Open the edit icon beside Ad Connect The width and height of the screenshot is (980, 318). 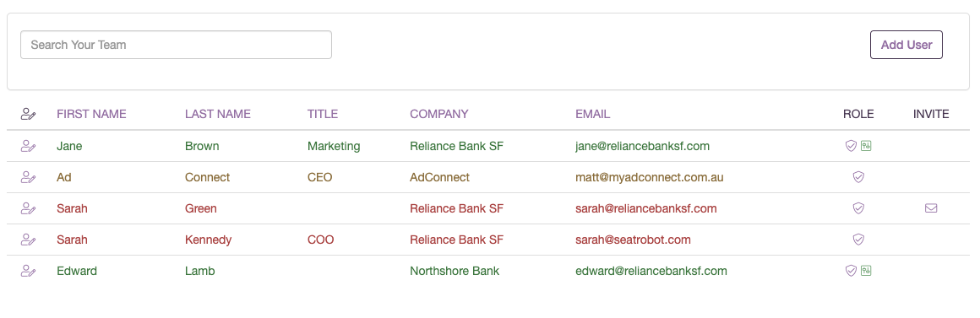coord(28,177)
